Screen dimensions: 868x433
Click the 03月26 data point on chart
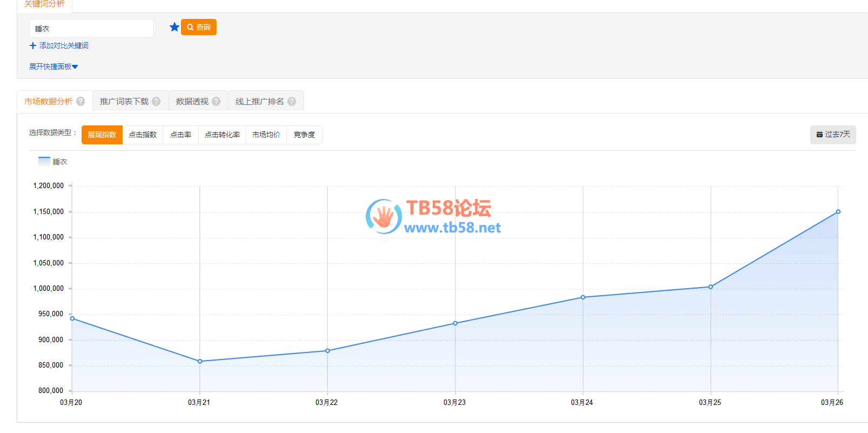click(838, 212)
